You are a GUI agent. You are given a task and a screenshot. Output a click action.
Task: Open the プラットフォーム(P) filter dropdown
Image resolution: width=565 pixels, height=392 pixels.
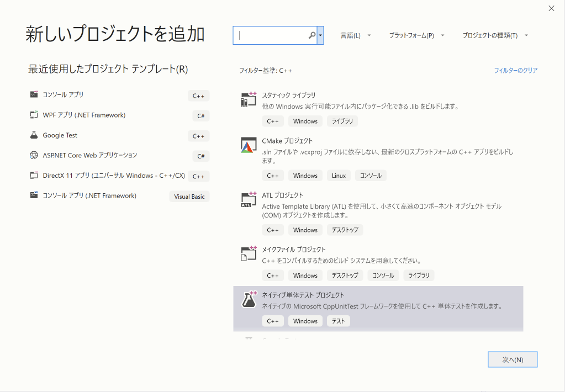(x=416, y=35)
